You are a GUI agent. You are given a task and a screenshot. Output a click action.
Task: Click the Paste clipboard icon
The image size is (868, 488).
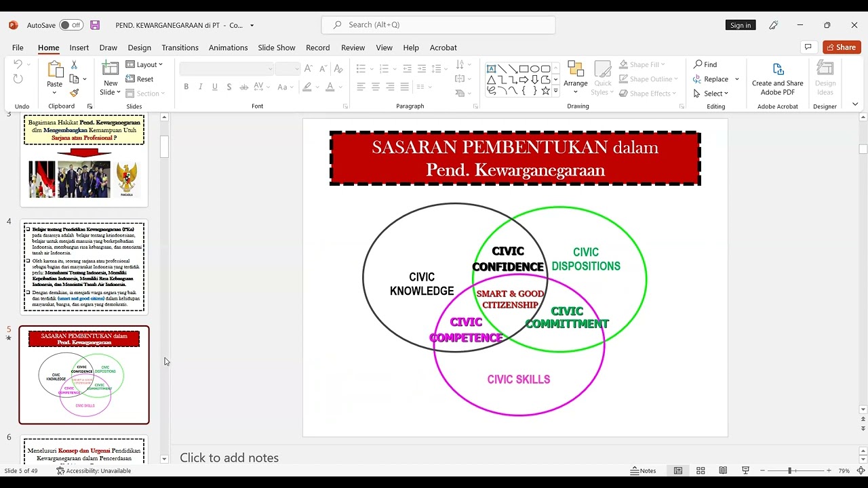pos(54,70)
